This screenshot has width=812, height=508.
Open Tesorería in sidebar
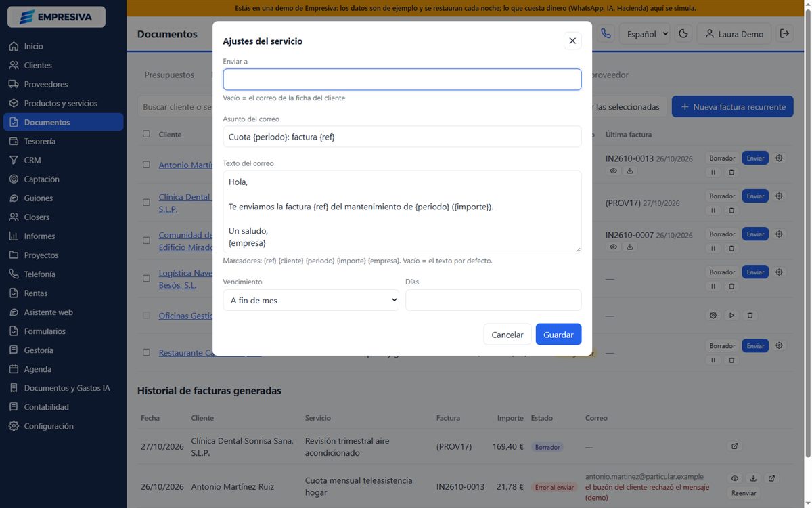point(63,141)
